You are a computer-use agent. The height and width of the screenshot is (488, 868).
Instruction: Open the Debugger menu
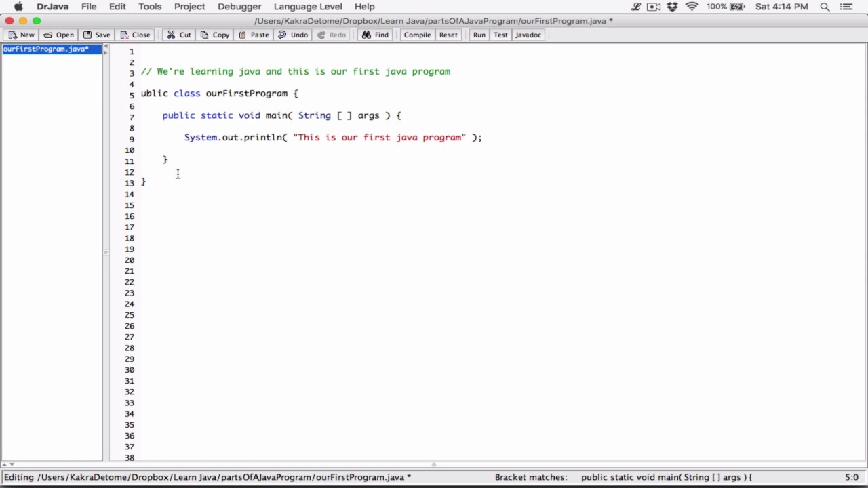[239, 7]
